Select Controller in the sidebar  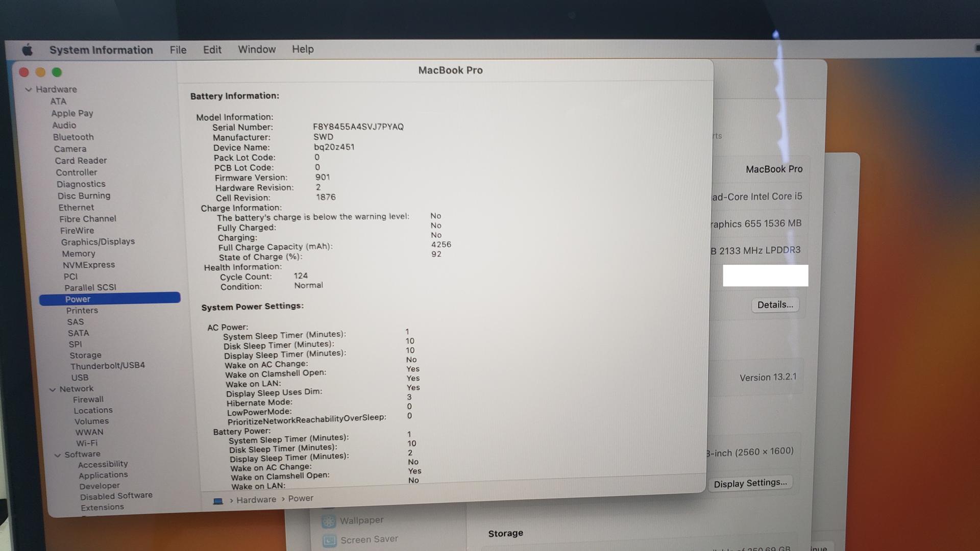[x=77, y=172]
